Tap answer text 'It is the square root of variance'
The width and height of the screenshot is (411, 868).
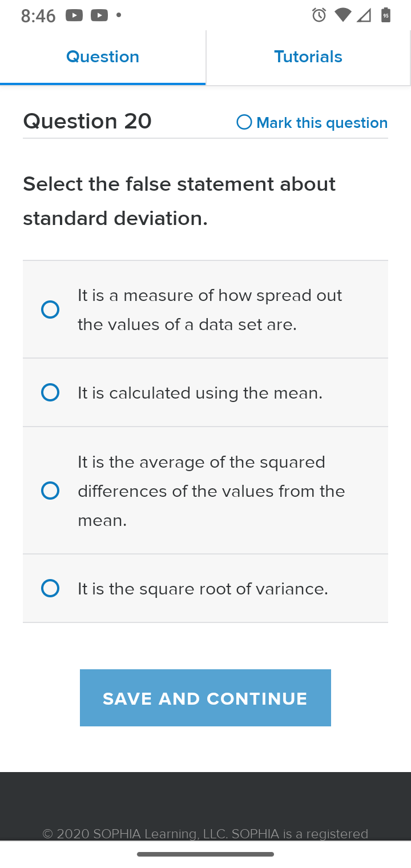coord(203,589)
